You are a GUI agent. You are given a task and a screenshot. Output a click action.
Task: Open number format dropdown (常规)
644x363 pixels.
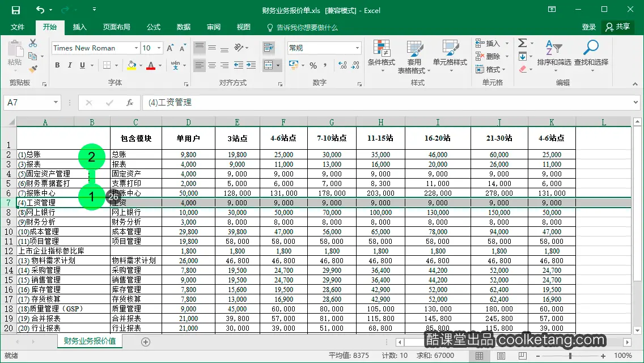pos(357,48)
